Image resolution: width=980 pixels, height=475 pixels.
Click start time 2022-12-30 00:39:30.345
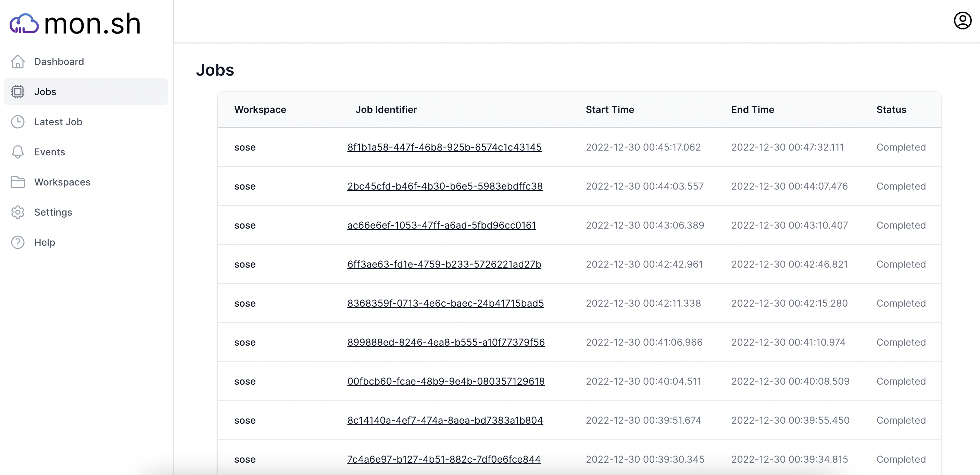(x=645, y=459)
